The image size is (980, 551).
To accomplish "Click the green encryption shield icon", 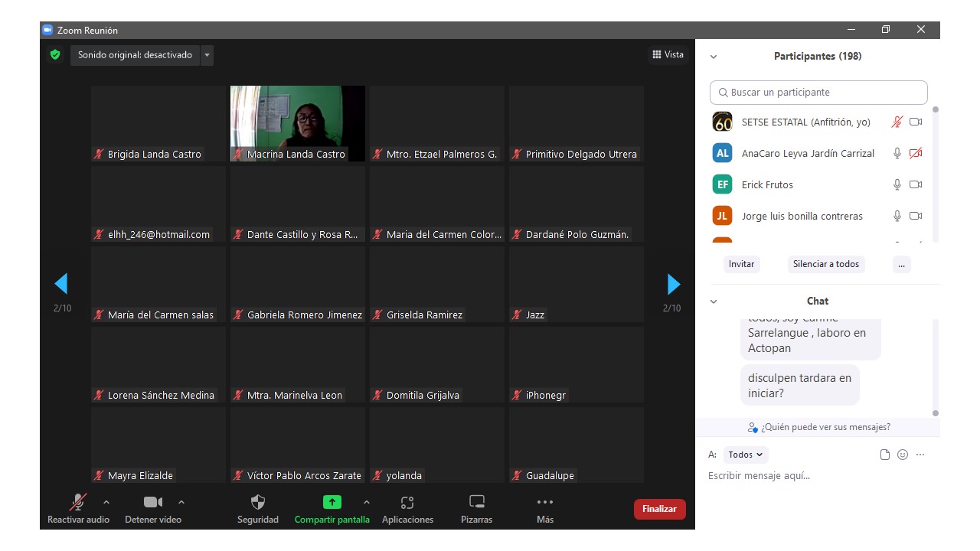I will pyautogui.click(x=55, y=55).
